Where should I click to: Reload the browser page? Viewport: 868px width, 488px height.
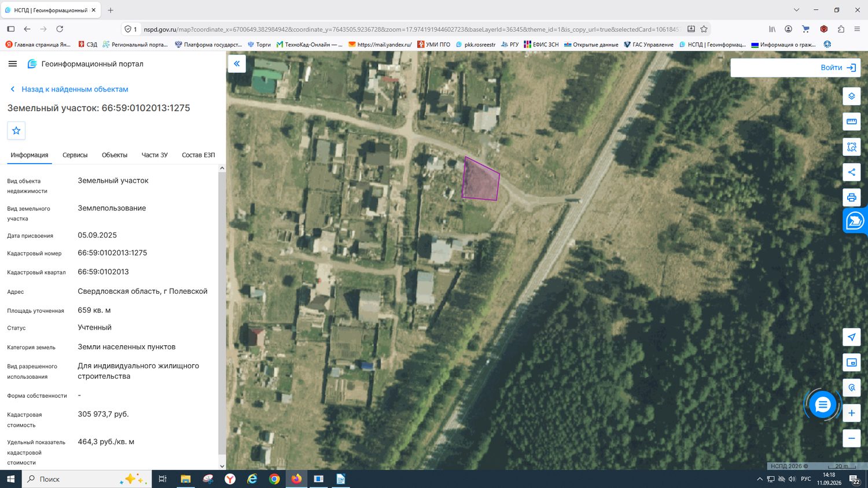pos(60,29)
